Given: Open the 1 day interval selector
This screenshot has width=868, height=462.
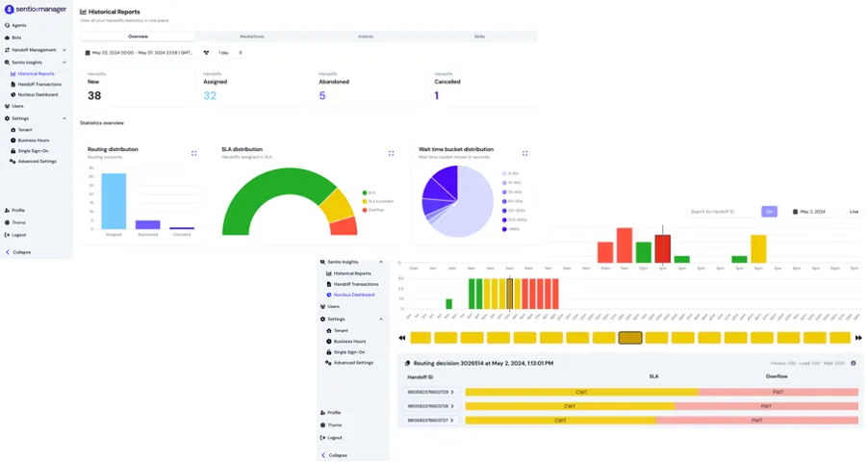Looking at the screenshot, I should pos(230,53).
